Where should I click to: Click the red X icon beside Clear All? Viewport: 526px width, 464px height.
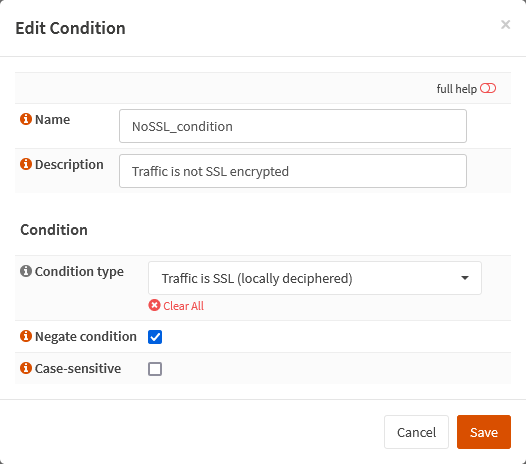[x=154, y=305]
